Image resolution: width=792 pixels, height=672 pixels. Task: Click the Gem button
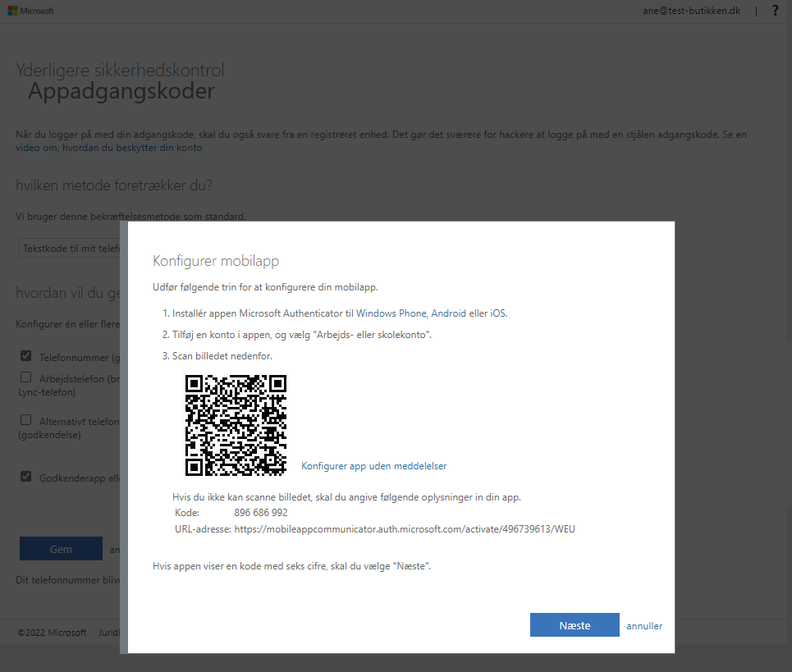pyautogui.click(x=61, y=549)
